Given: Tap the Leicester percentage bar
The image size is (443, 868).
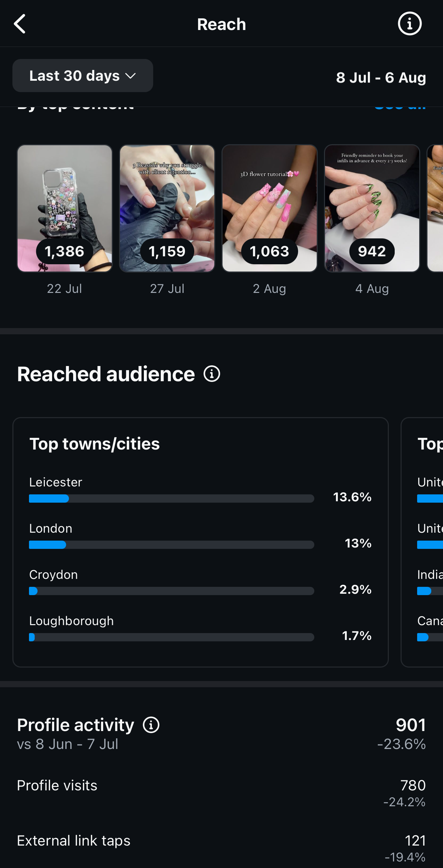Looking at the screenshot, I should 171,499.
